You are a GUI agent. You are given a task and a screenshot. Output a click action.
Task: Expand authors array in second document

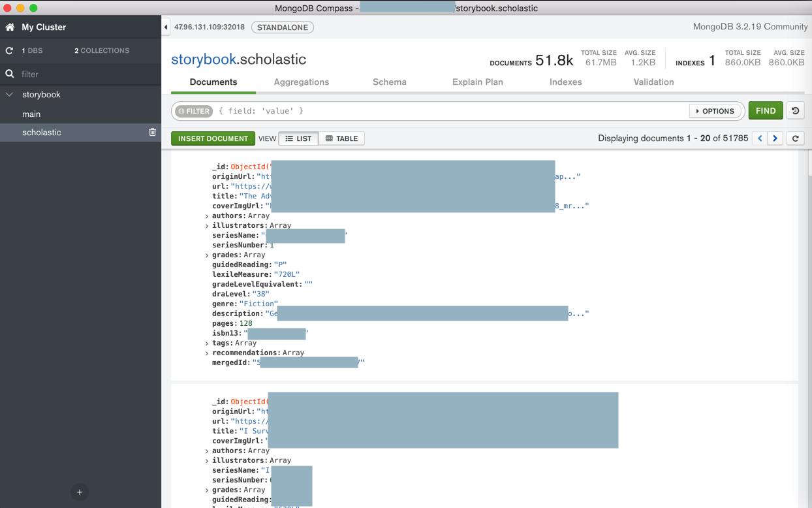click(x=207, y=451)
